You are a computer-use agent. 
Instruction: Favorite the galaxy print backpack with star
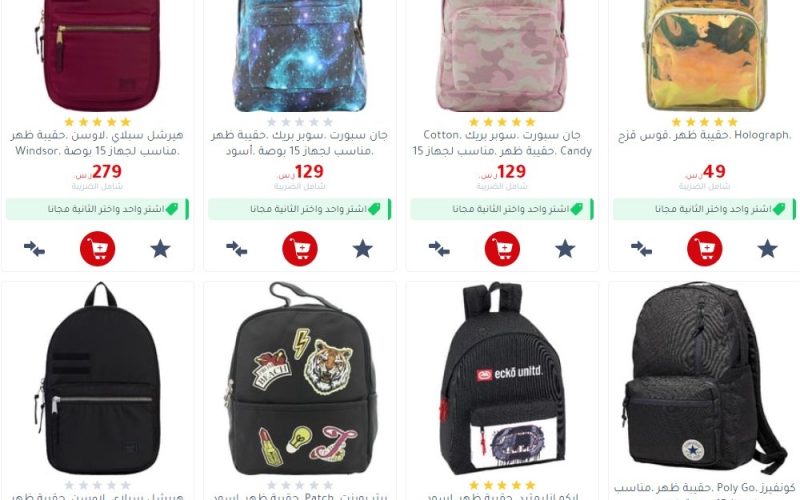(x=363, y=249)
